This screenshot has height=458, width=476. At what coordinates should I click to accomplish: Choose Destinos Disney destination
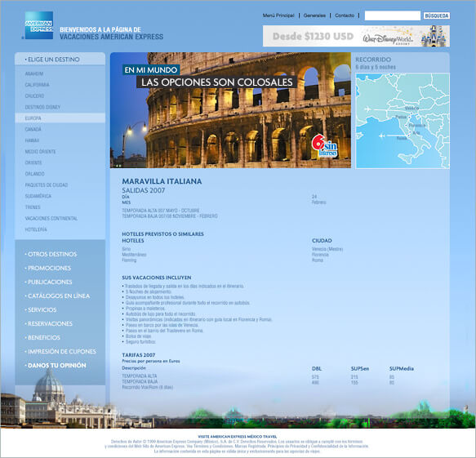42,107
